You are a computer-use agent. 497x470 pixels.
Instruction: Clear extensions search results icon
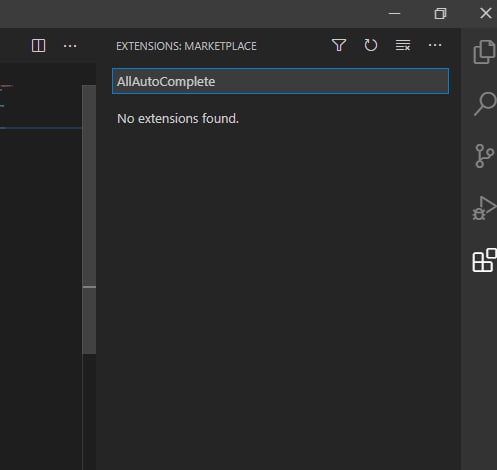403,45
